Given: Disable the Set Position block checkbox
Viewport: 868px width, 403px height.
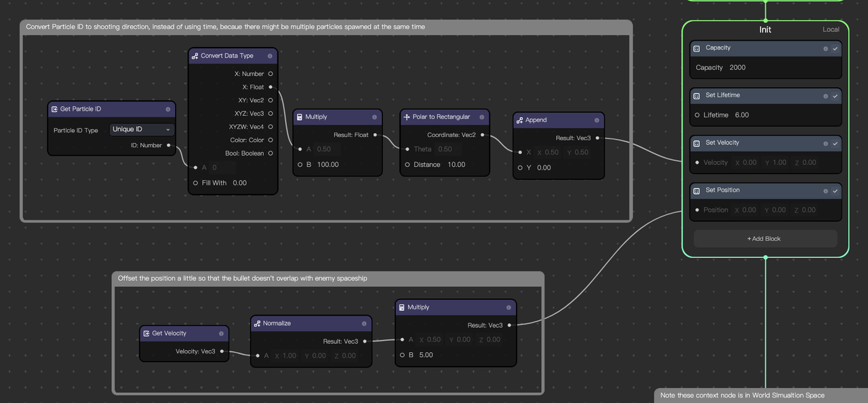Looking at the screenshot, I should click(x=835, y=191).
